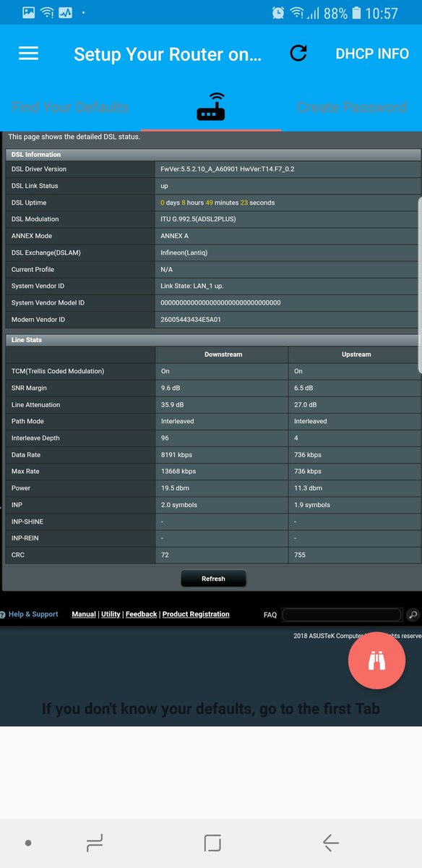422x868 pixels.
Task: Tap the Android recent apps button
Action: pos(94,843)
